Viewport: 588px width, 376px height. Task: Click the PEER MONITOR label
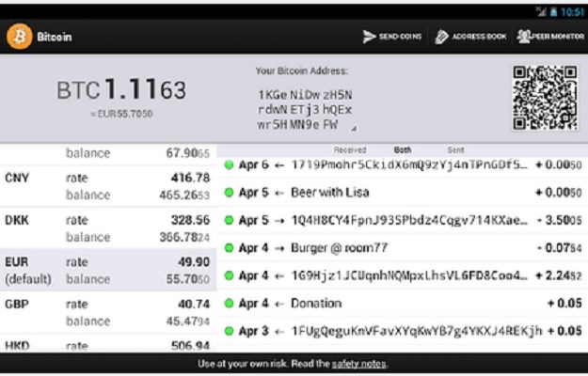[x=559, y=37]
